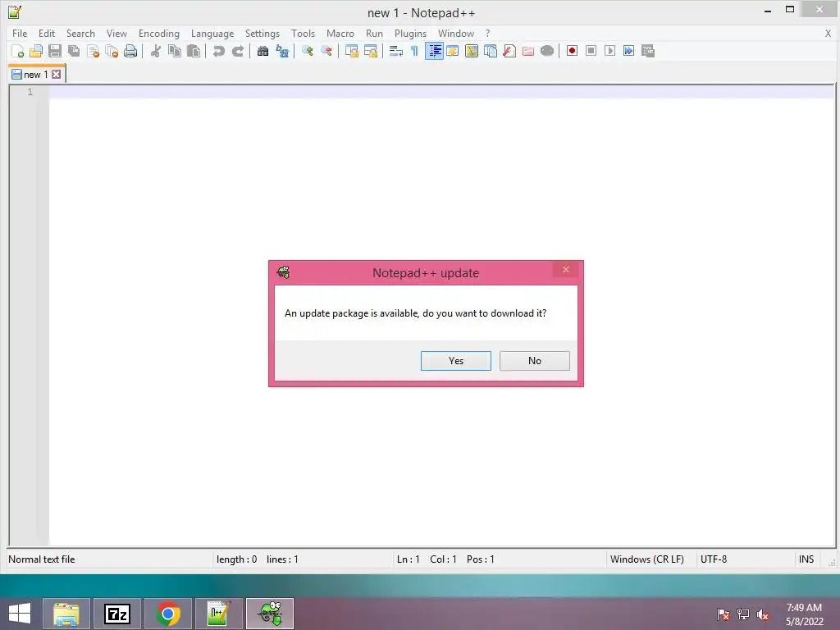Open the View menu
840x630 pixels.
116,33
